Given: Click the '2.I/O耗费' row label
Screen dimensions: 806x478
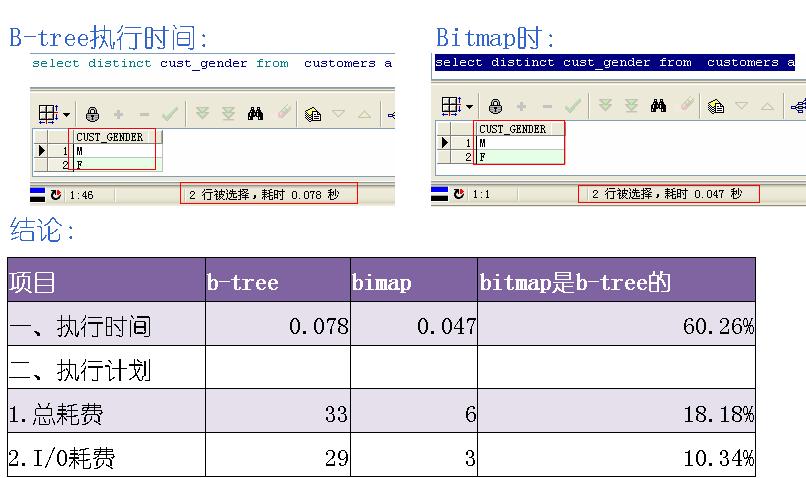Looking at the screenshot, I should point(62,458).
